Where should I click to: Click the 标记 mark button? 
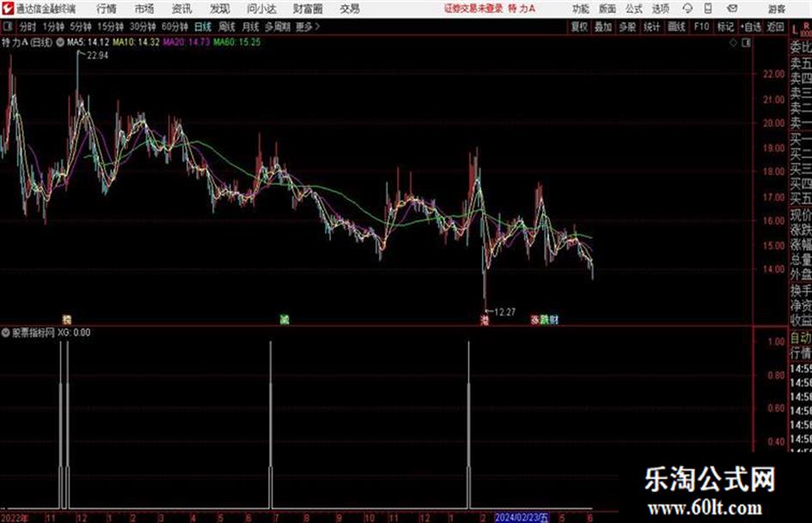coord(725,27)
